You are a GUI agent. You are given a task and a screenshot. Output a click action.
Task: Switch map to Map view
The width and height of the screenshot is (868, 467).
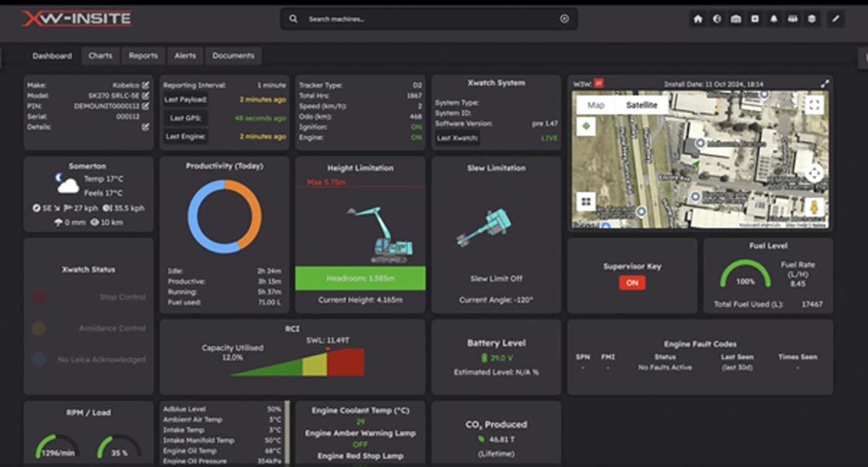click(x=596, y=106)
